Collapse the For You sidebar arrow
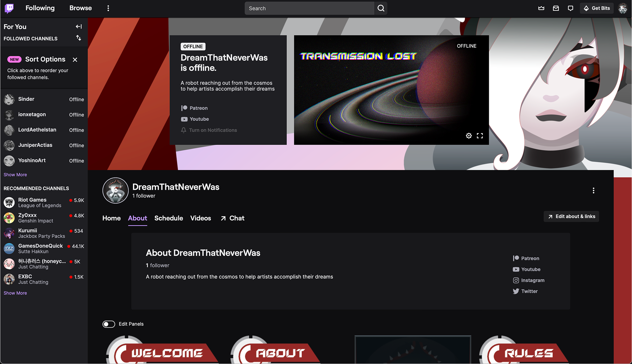The height and width of the screenshot is (364, 632). click(79, 27)
